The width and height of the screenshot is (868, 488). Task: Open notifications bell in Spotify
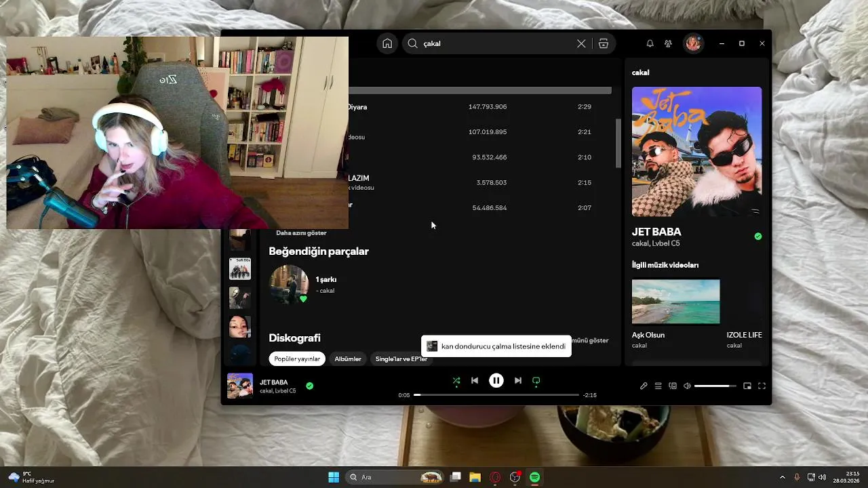650,43
